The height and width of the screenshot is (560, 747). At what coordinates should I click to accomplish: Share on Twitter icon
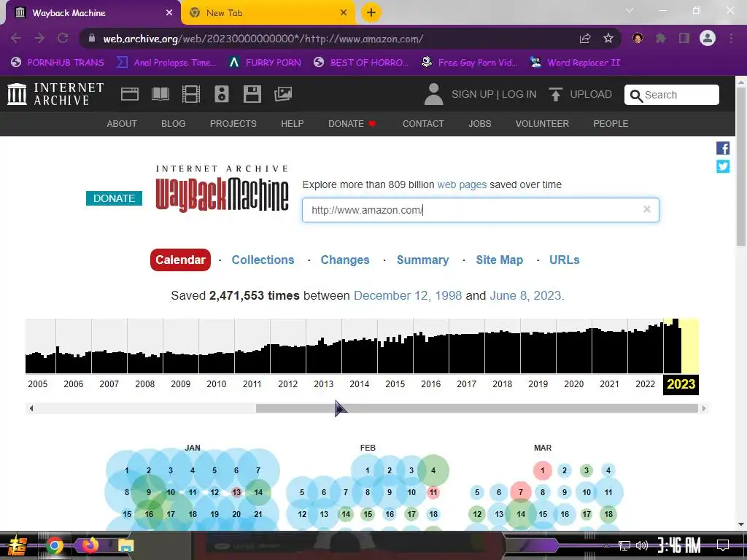coord(723,166)
